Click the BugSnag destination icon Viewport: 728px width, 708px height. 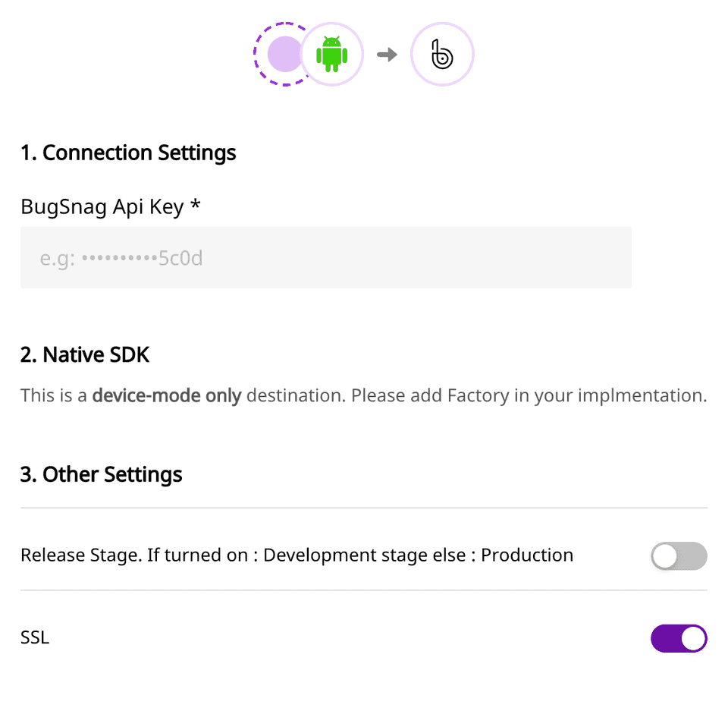click(442, 54)
